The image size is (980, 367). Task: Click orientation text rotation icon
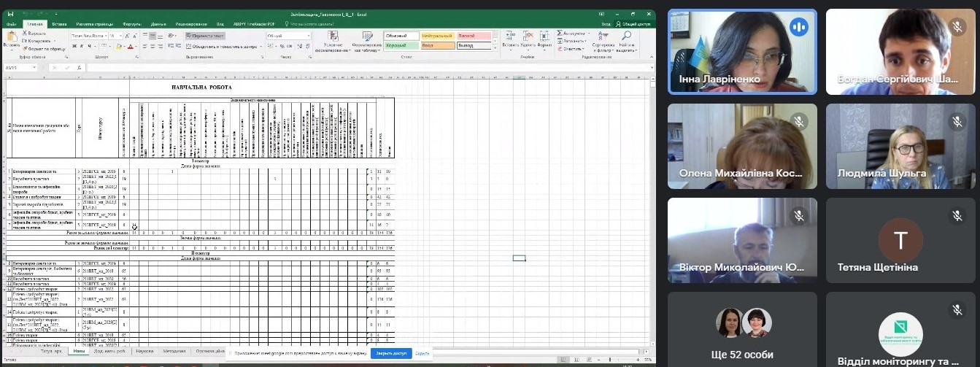click(171, 36)
